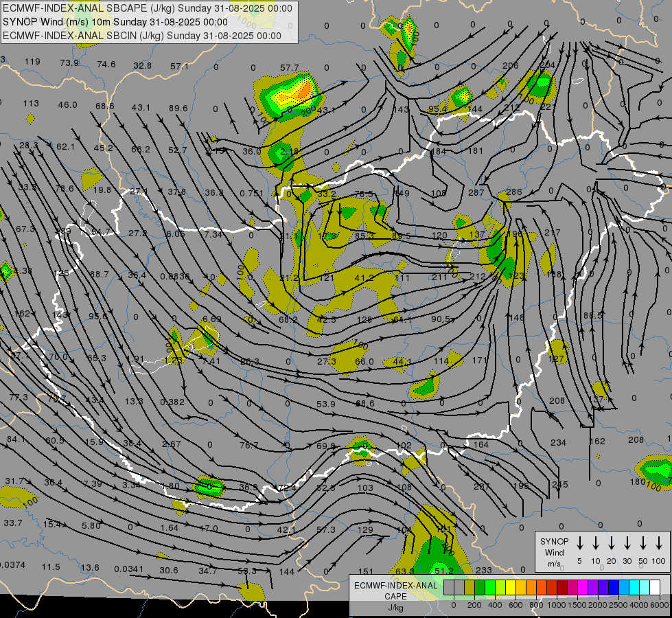
Task: Click the 89.6 value on the map
Action: (178, 108)
